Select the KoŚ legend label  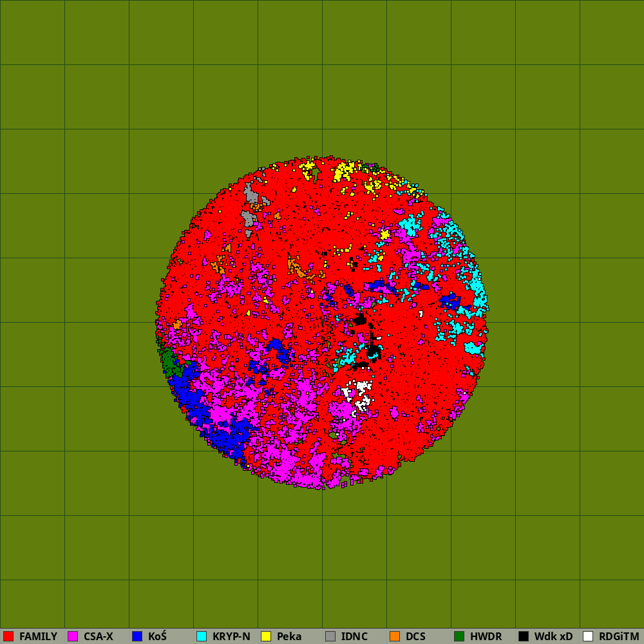157,636
